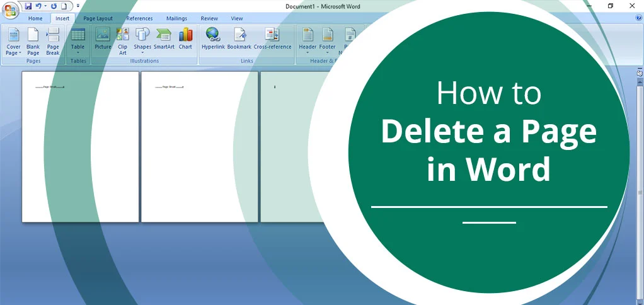Switch to the Home tab
Image resolution: width=644 pixels, height=305 pixels.
click(35, 18)
